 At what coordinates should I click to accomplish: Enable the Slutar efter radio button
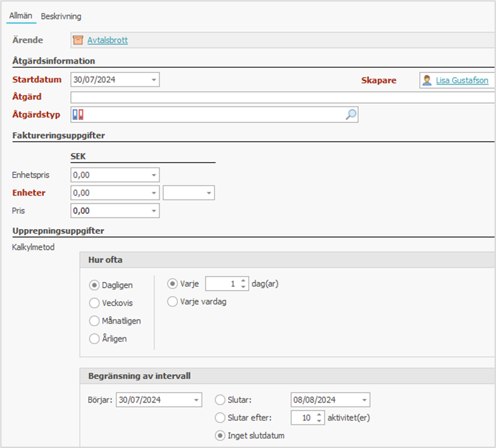click(220, 418)
